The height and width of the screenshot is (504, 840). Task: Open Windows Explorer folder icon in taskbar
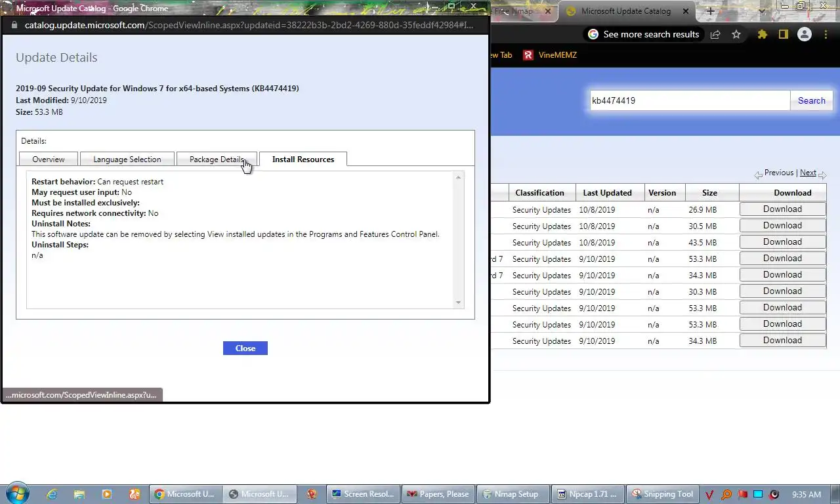click(79, 494)
